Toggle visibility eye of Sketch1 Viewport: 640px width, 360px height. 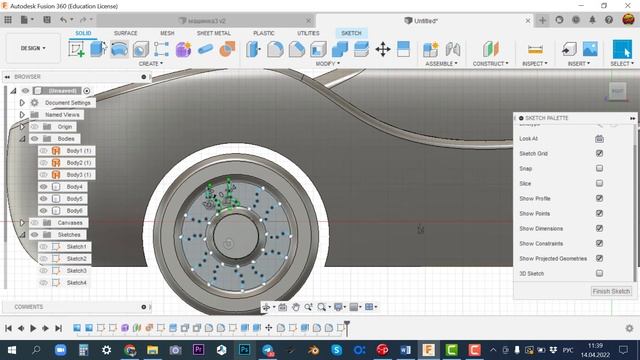click(x=43, y=247)
